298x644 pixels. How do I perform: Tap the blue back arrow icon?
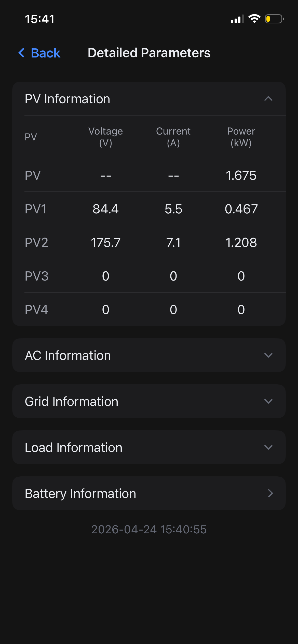(22, 53)
